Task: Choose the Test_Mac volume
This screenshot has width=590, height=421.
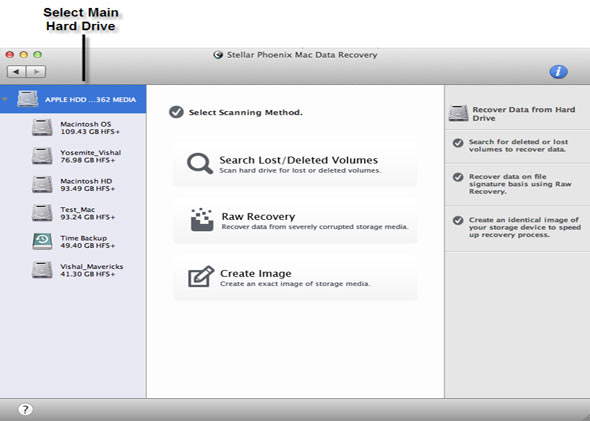Action: click(73, 213)
